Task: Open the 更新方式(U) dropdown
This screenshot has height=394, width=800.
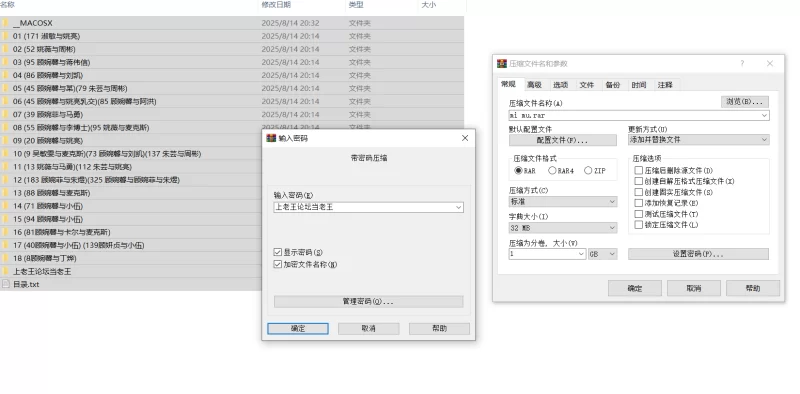Action: point(698,140)
